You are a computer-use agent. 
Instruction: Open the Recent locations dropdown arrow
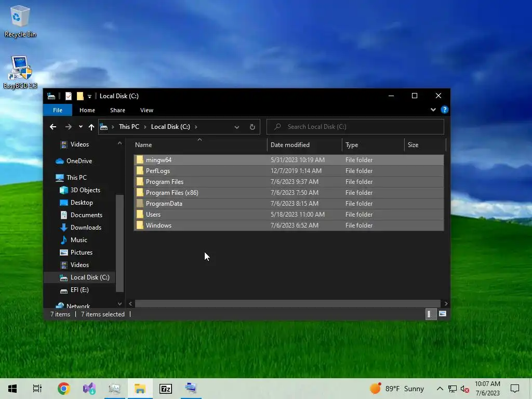tap(81, 127)
